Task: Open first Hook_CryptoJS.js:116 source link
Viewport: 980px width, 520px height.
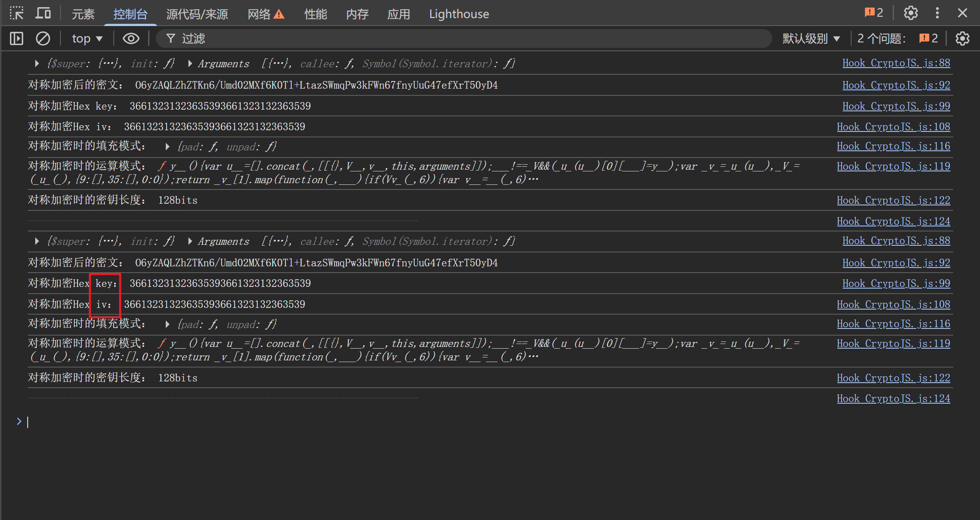Action: click(894, 146)
